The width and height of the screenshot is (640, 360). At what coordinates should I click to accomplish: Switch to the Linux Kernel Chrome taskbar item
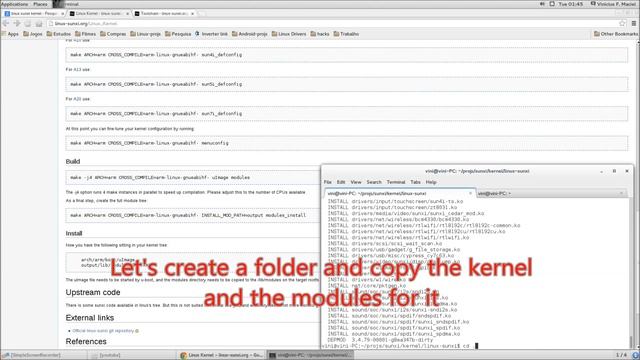pyautogui.click(x=221, y=355)
